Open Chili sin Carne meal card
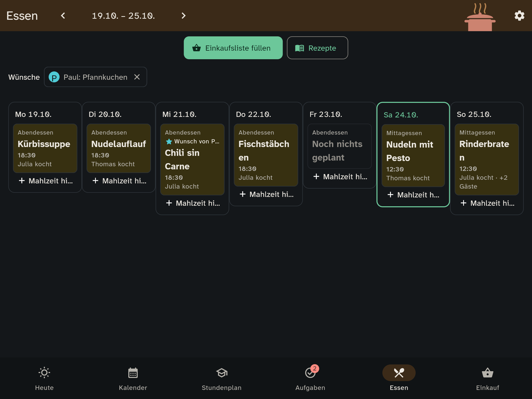This screenshot has width=532, height=399. 192,159
